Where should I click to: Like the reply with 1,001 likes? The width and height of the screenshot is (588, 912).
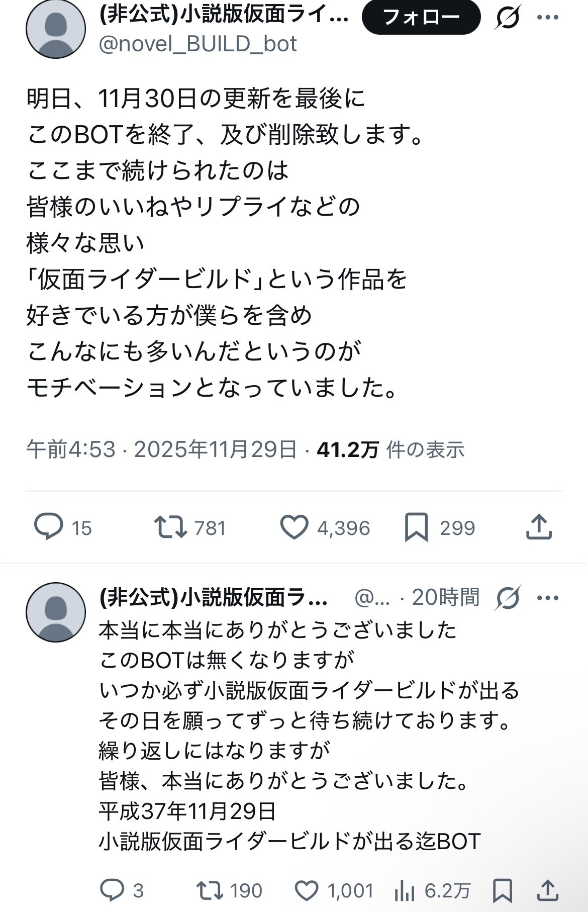click(306, 890)
